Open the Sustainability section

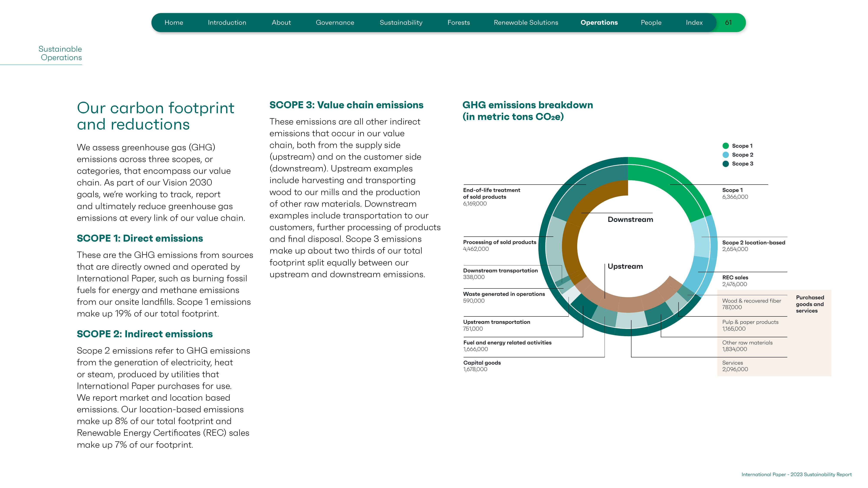point(401,23)
